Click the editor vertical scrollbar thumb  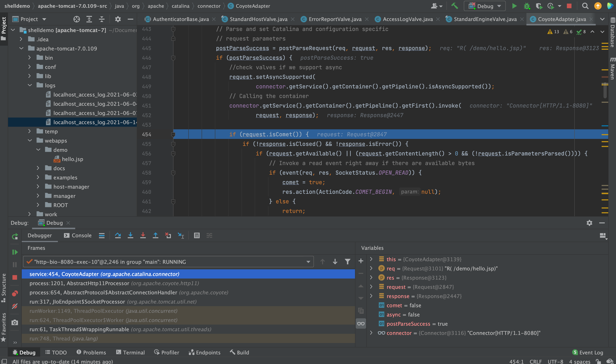click(x=605, y=90)
